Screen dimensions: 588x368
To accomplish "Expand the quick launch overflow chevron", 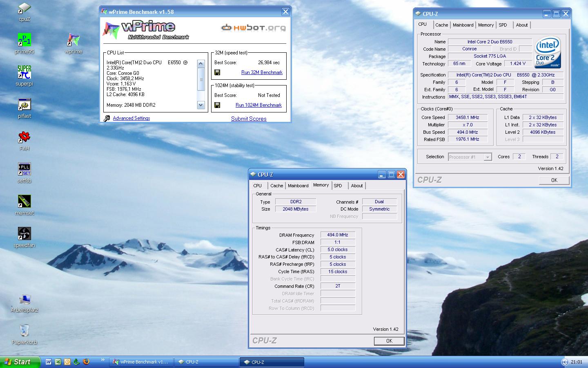I will (102, 361).
